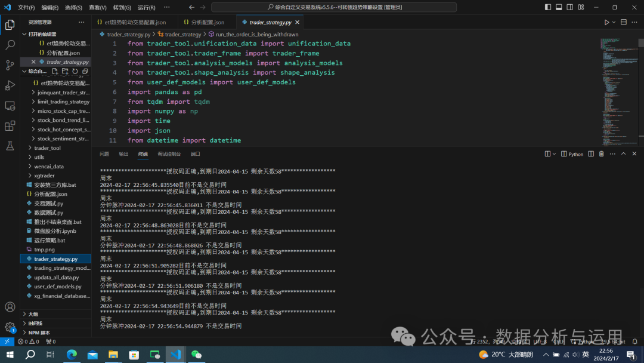Open user_def_models.py in file tree
Viewport: 644px width, 363px height.
pos(57,287)
